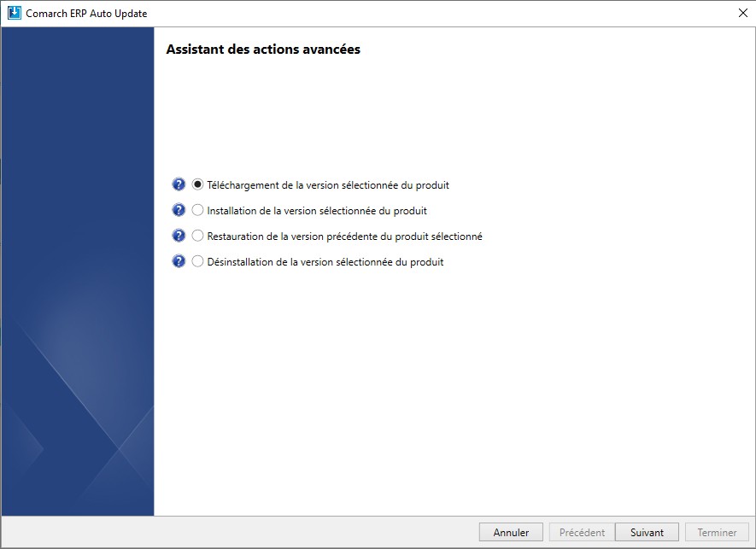The image size is (756, 549).
Task: Select the Restauration de la version précédente radio button
Action: 197,235
